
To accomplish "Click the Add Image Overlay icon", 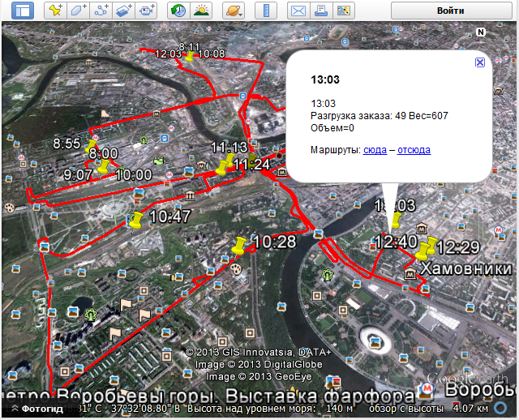I will click(x=124, y=11).
